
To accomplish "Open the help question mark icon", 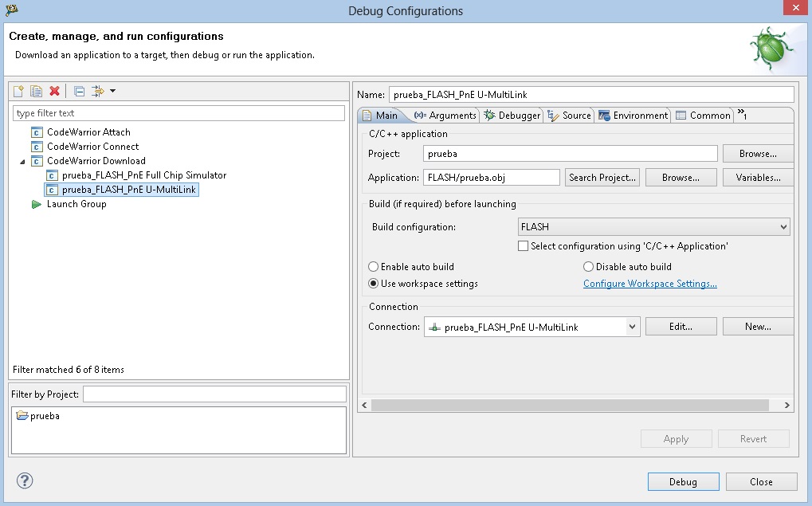I will [25, 481].
